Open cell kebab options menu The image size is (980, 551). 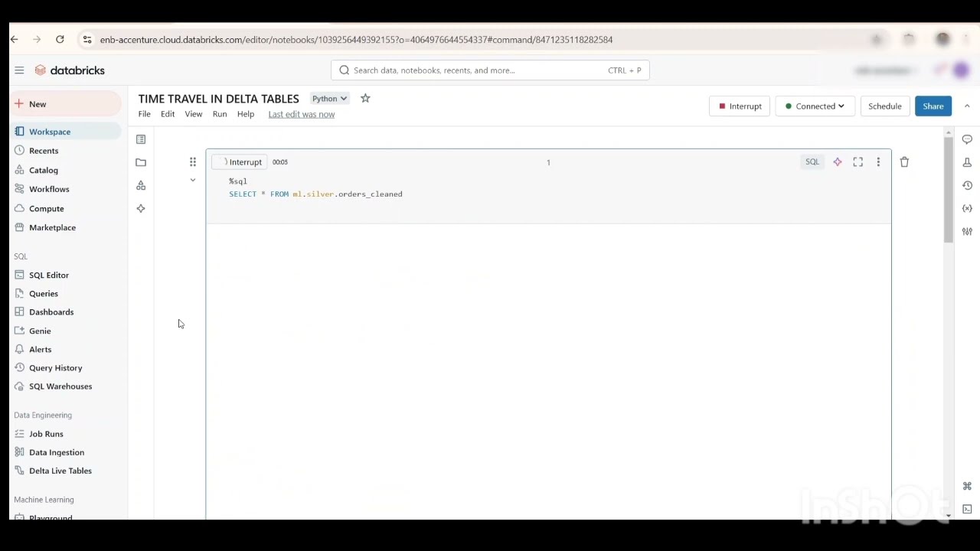pos(878,161)
